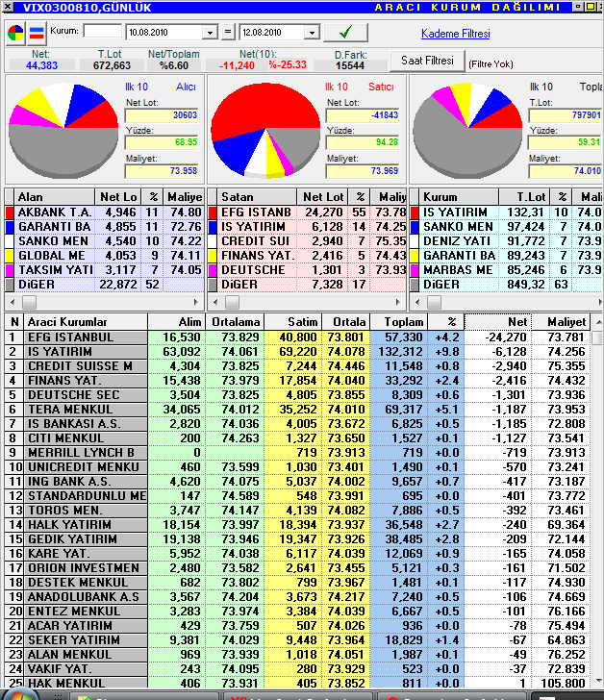Open the Kademe Filtresi link
The image size is (604, 700).
coord(455,34)
